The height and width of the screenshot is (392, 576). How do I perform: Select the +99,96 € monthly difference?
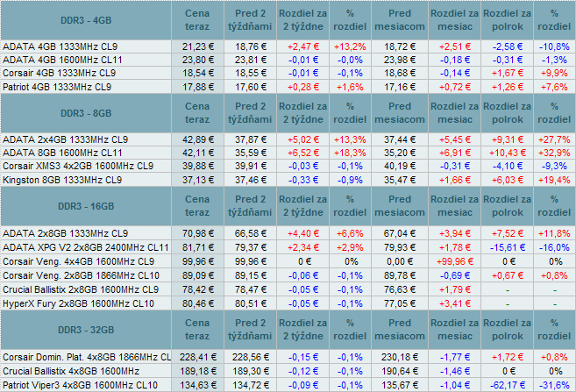tap(455, 261)
